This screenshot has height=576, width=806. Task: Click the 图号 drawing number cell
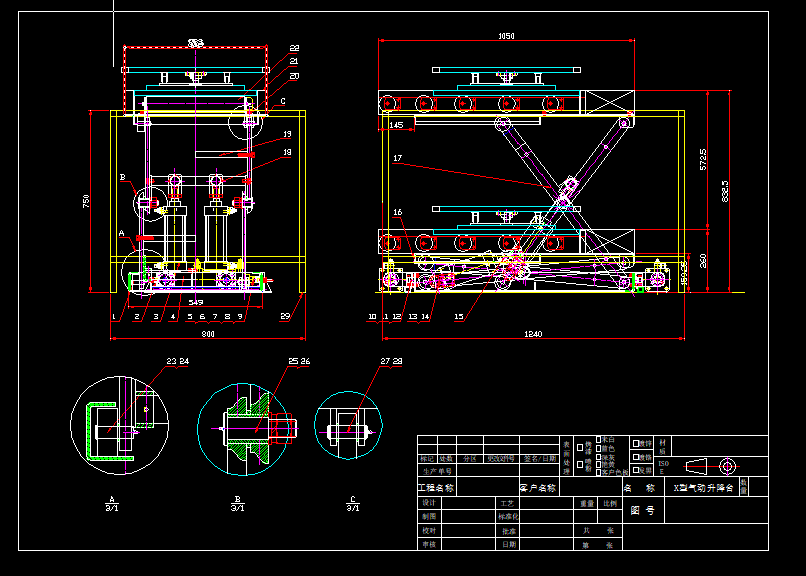[x=643, y=510]
